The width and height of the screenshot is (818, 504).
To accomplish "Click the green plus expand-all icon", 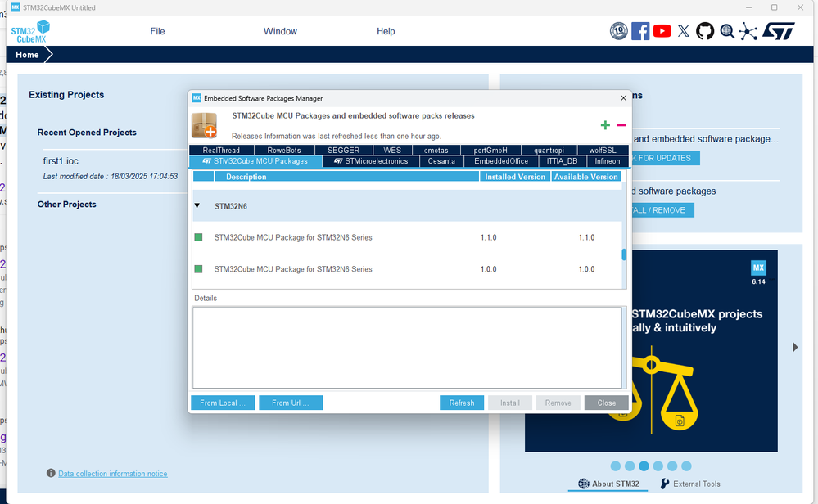I will pyautogui.click(x=605, y=125).
